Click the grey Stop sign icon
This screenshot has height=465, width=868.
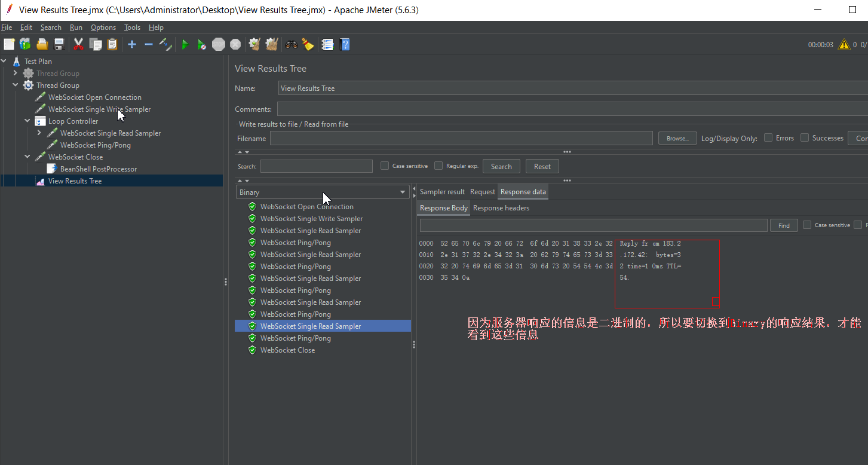219,44
